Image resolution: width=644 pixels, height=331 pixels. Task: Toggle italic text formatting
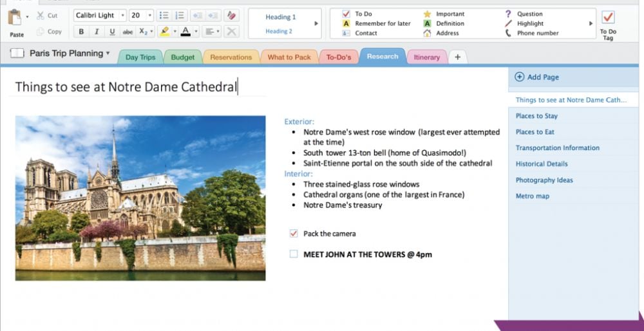pos(97,32)
